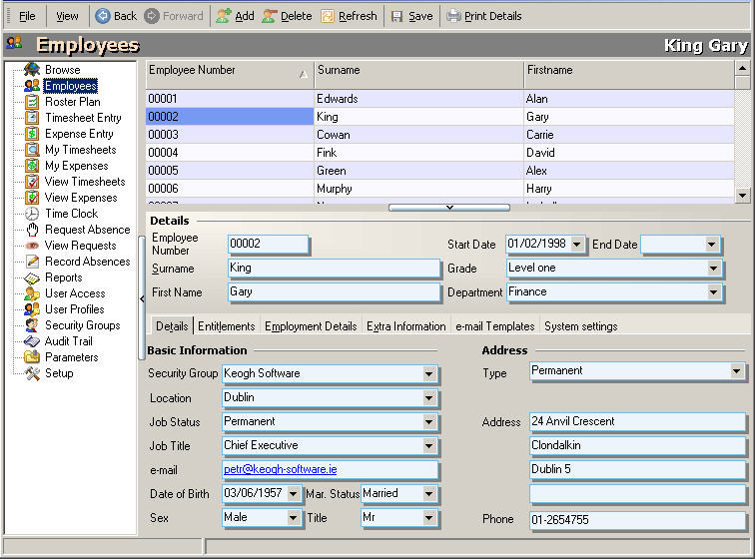Open the View menu
756x560 pixels.
click(67, 16)
